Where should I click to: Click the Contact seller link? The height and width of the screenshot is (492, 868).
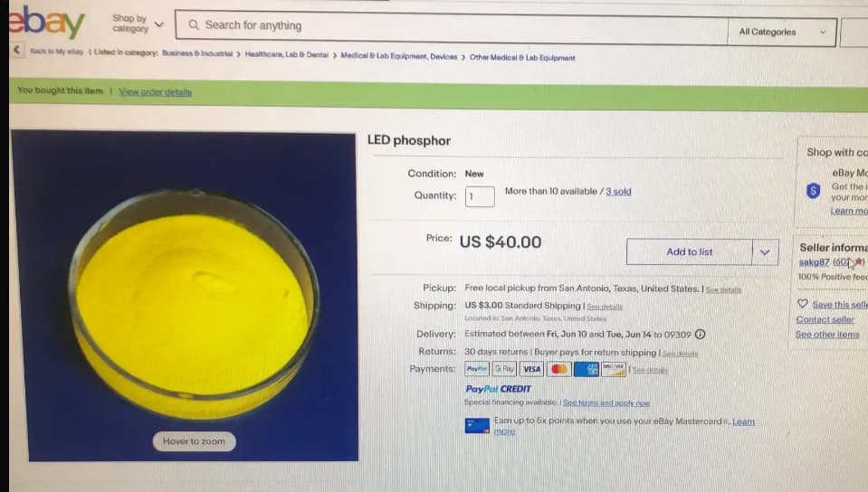point(825,319)
